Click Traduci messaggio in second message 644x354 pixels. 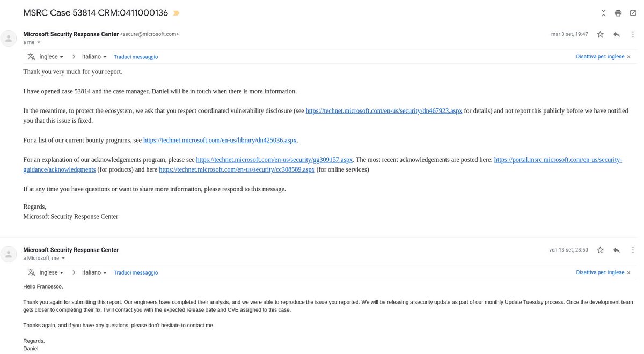[136, 272]
